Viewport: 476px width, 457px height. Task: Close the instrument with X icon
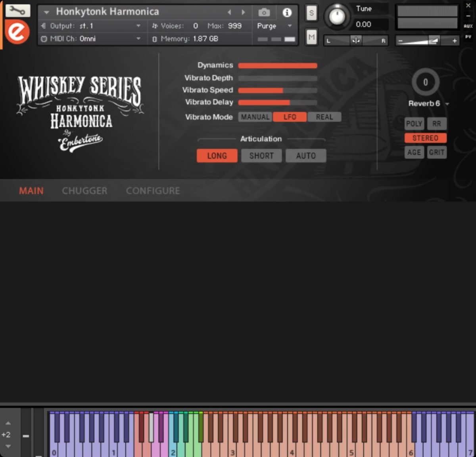tap(468, 6)
